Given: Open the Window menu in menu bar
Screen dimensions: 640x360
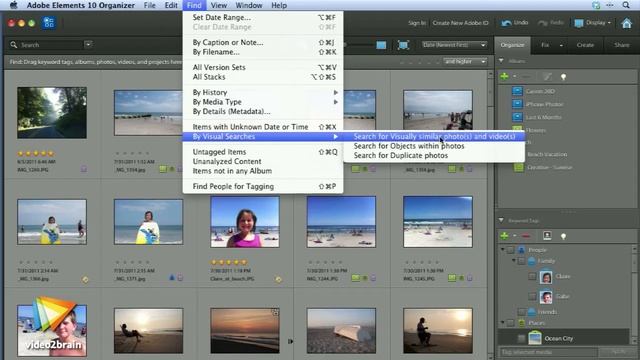Looking at the screenshot, I should 249,5.
